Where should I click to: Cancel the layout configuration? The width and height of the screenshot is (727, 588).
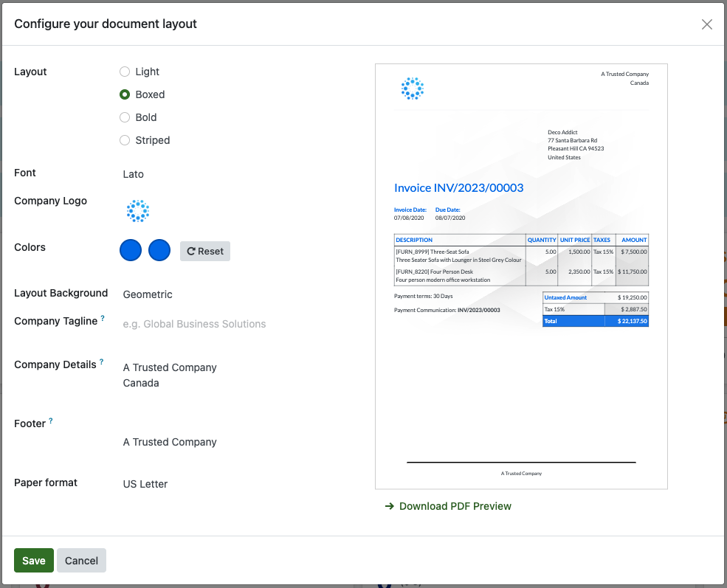tap(81, 561)
